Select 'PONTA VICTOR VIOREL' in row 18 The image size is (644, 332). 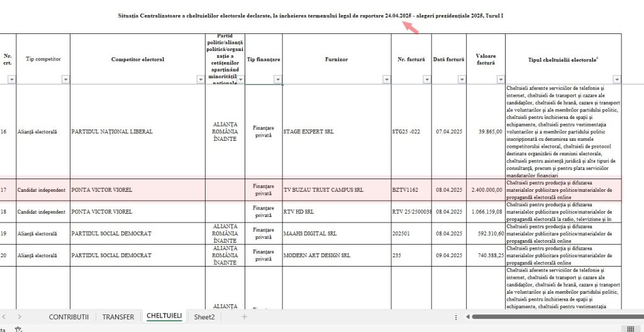click(138, 212)
